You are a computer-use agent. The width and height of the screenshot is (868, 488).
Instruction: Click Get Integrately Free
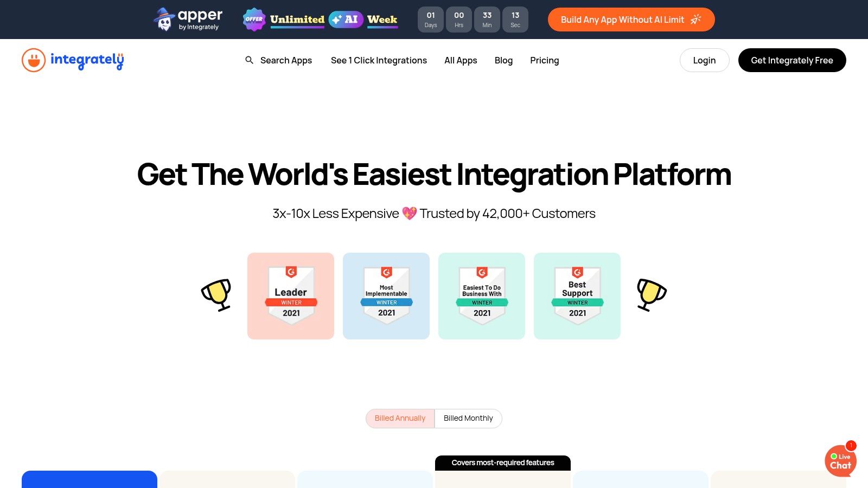pyautogui.click(x=792, y=60)
